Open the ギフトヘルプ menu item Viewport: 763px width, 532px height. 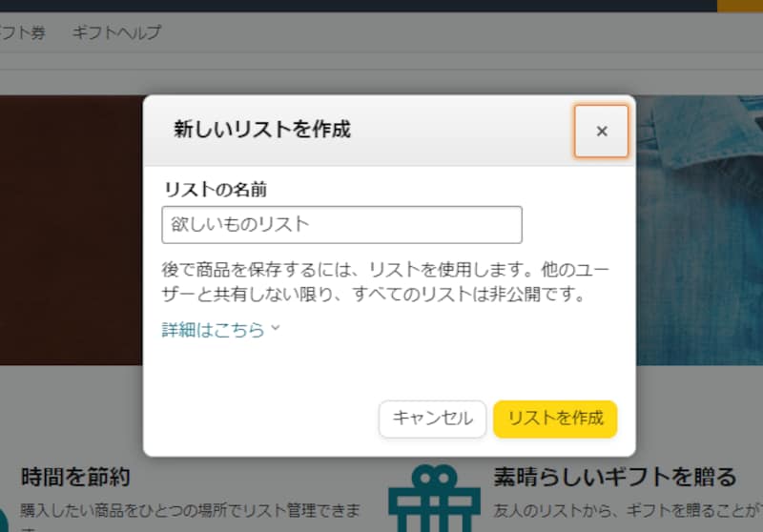(116, 32)
